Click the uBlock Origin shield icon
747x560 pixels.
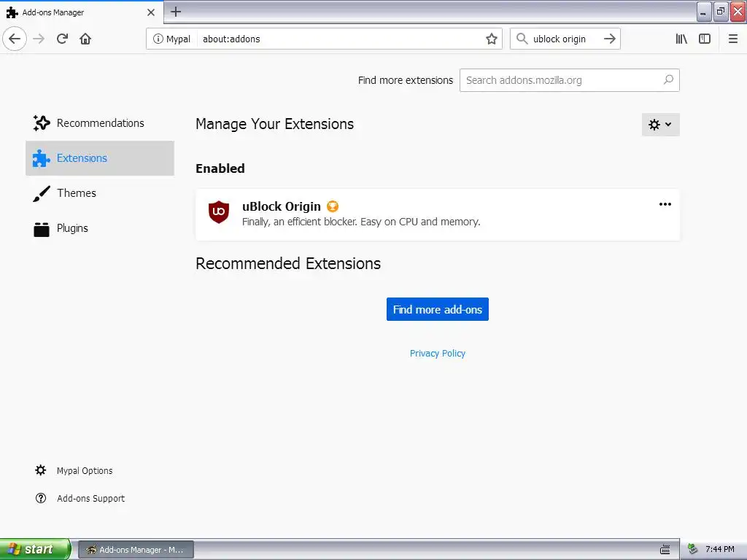point(219,212)
